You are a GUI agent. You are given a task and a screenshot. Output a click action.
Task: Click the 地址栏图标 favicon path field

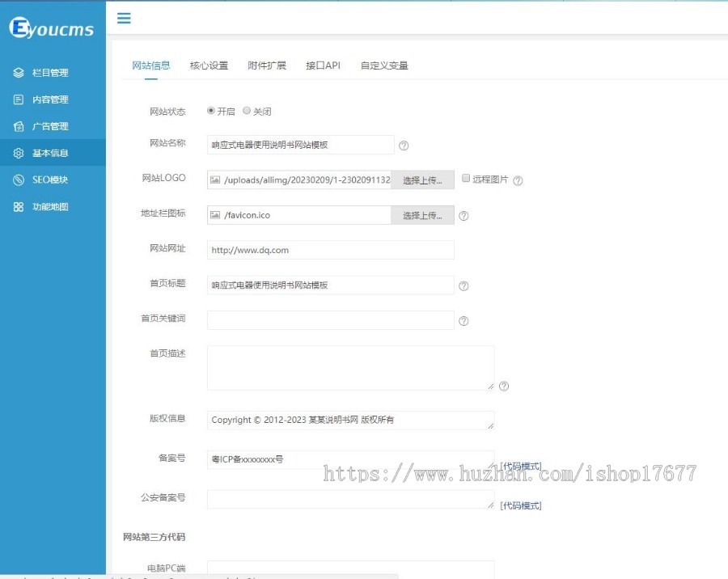(x=299, y=215)
